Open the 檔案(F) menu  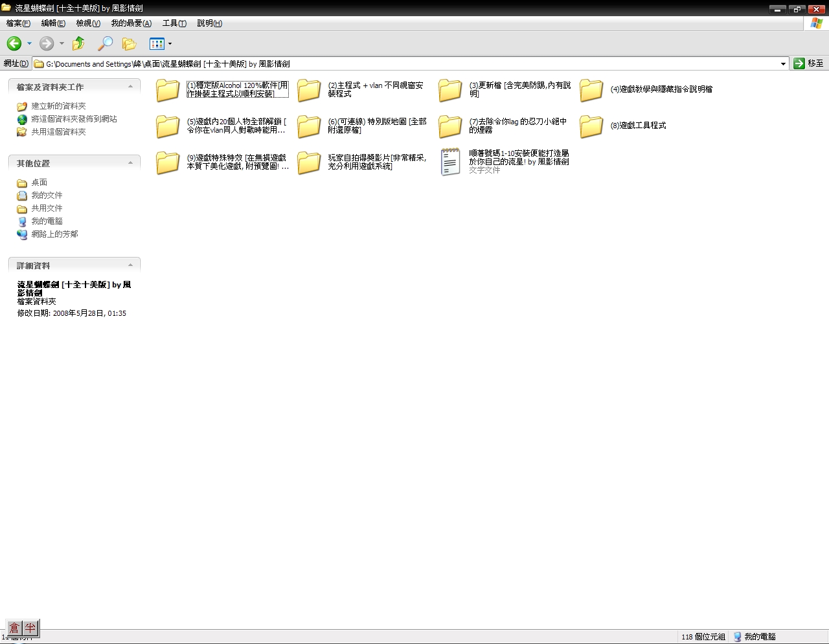click(x=18, y=23)
